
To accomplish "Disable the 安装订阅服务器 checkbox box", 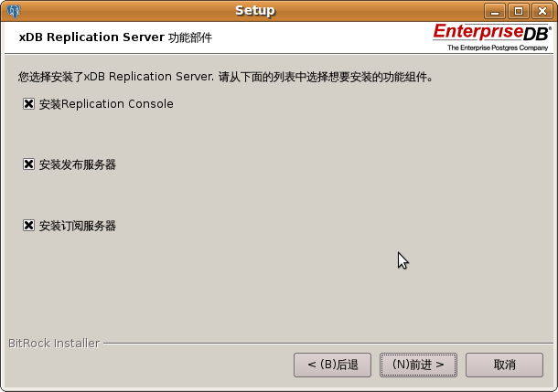I will (28, 226).
